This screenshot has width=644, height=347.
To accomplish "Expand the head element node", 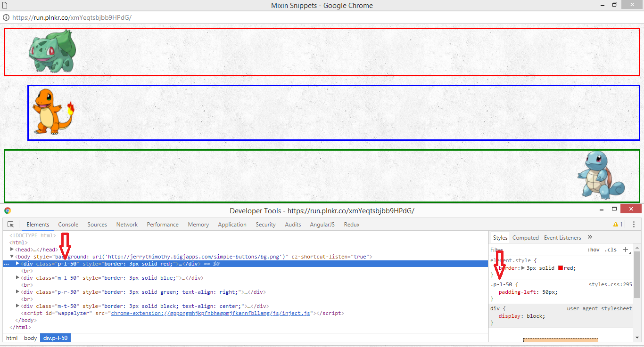I will (12, 249).
